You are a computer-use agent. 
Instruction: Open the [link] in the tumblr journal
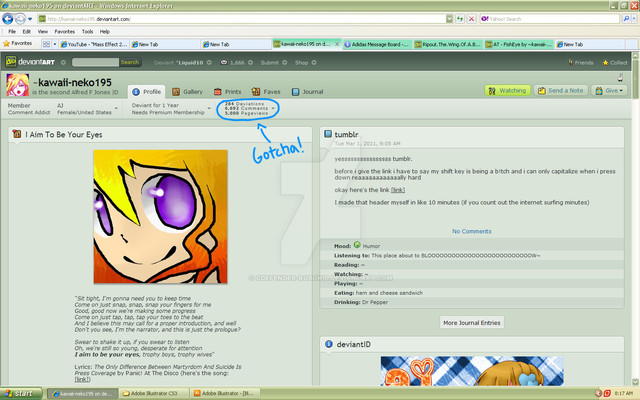click(x=398, y=190)
